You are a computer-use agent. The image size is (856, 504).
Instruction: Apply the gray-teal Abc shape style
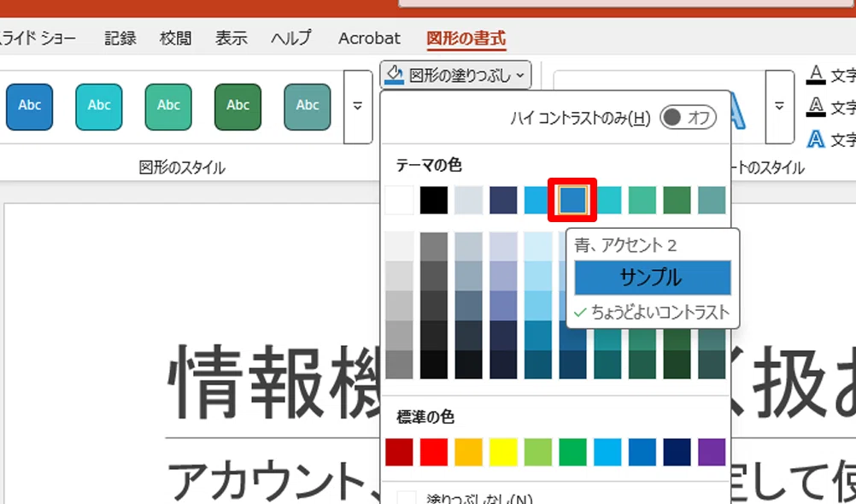[308, 107]
